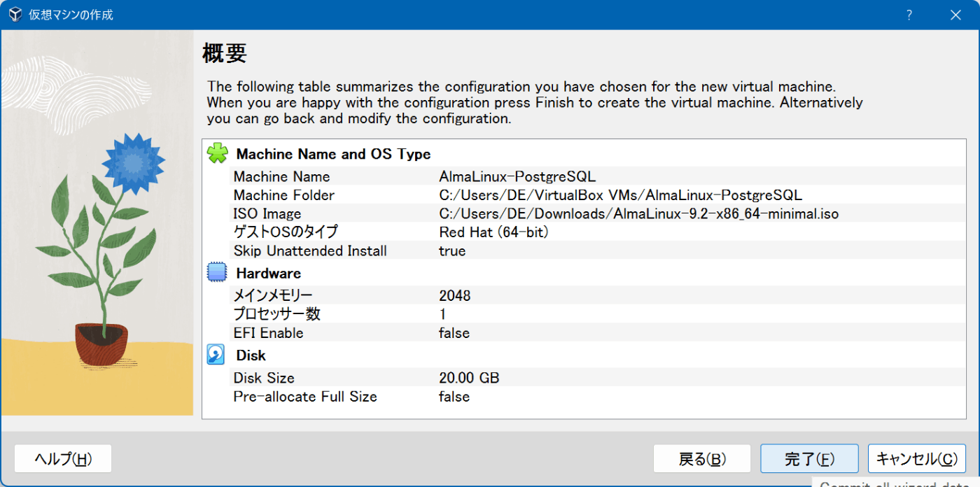Click the true value for Skip Unattended Install

click(452, 250)
